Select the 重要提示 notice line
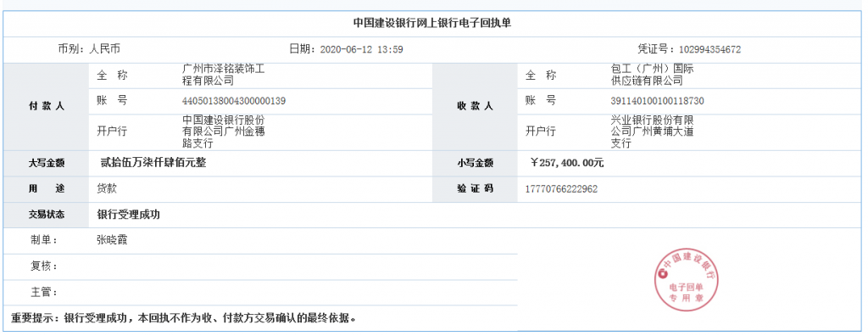This screenshot has height=336, width=868. pyautogui.click(x=183, y=318)
